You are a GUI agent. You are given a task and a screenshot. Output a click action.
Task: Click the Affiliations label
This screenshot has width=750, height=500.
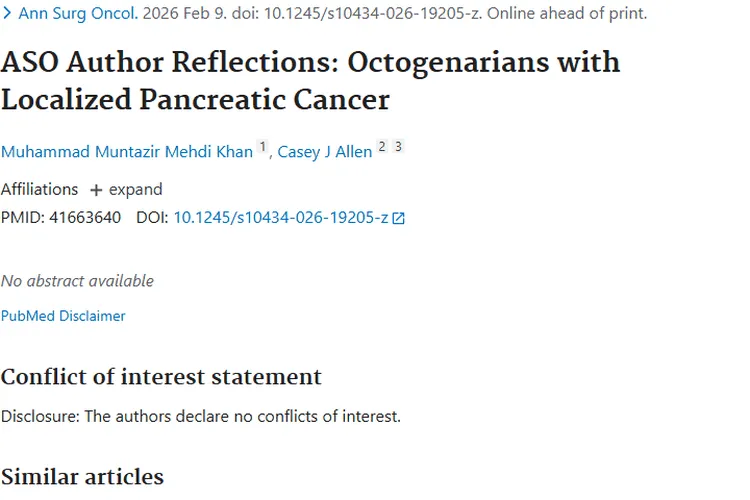[x=39, y=190]
